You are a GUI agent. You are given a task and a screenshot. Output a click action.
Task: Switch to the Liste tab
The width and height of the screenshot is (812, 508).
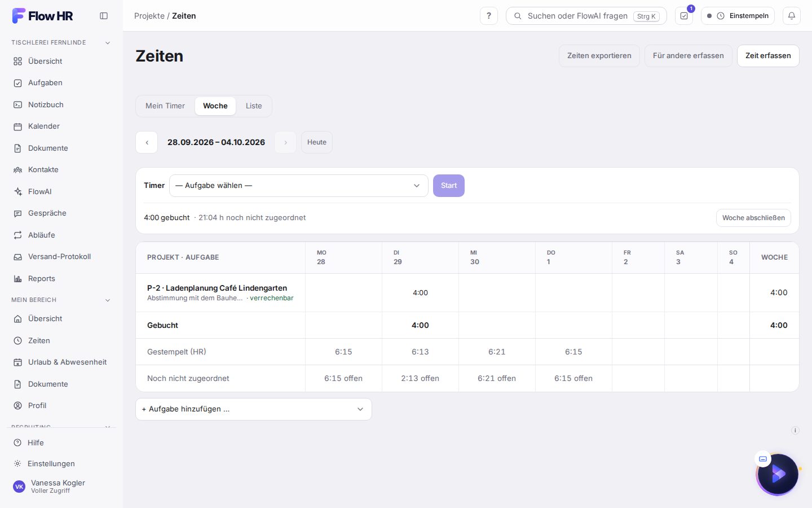click(254, 106)
